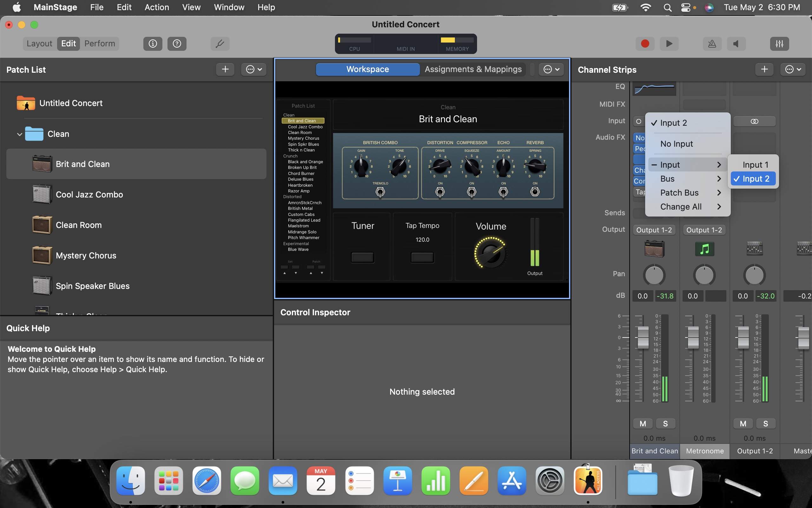Add a new channel strip with plus
This screenshot has height=508, width=812.
tap(764, 70)
